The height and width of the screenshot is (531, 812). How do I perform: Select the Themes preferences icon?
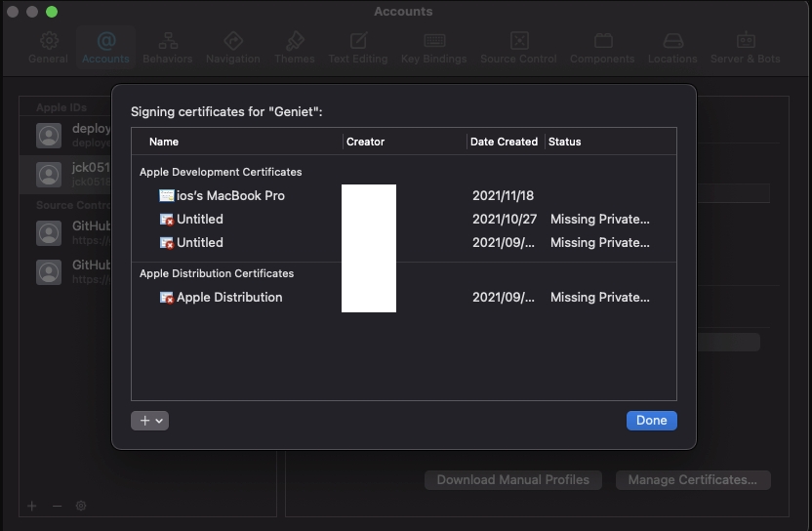click(294, 46)
